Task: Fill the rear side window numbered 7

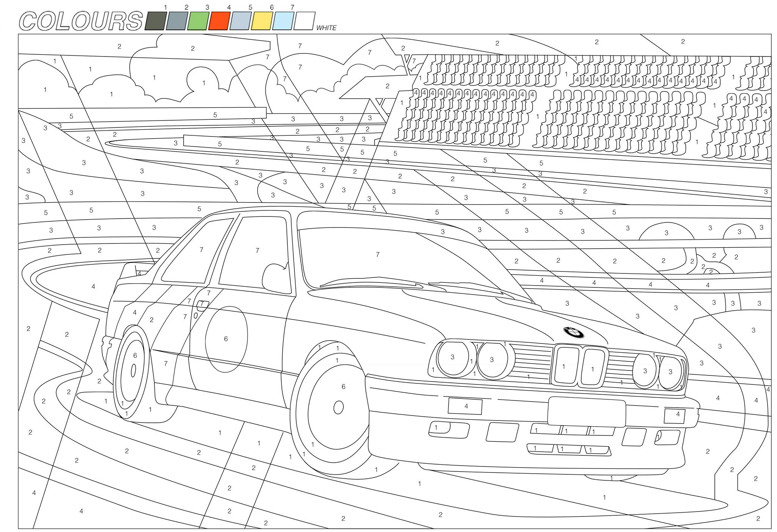Action: point(199,252)
